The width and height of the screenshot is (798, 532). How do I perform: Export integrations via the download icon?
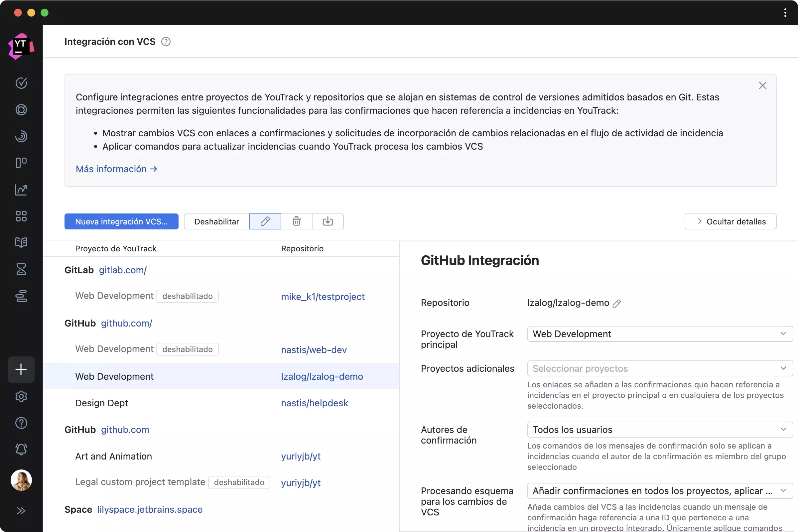[328, 221]
